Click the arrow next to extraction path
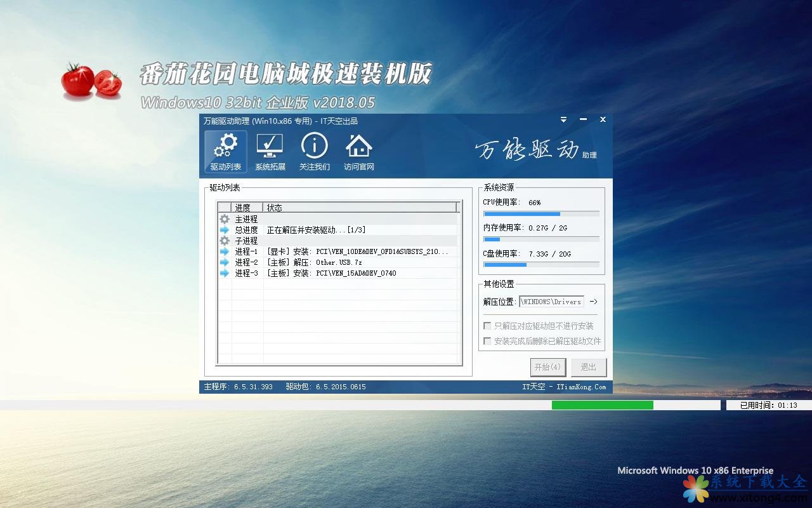The height and width of the screenshot is (508, 812). pyautogui.click(x=593, y=302)
